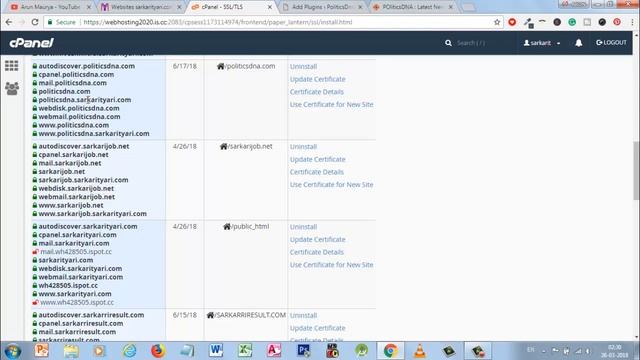The width and height of the screenshot is (640, 360).
Task: Open Chrome from taskbar
Action: [390, 351]
